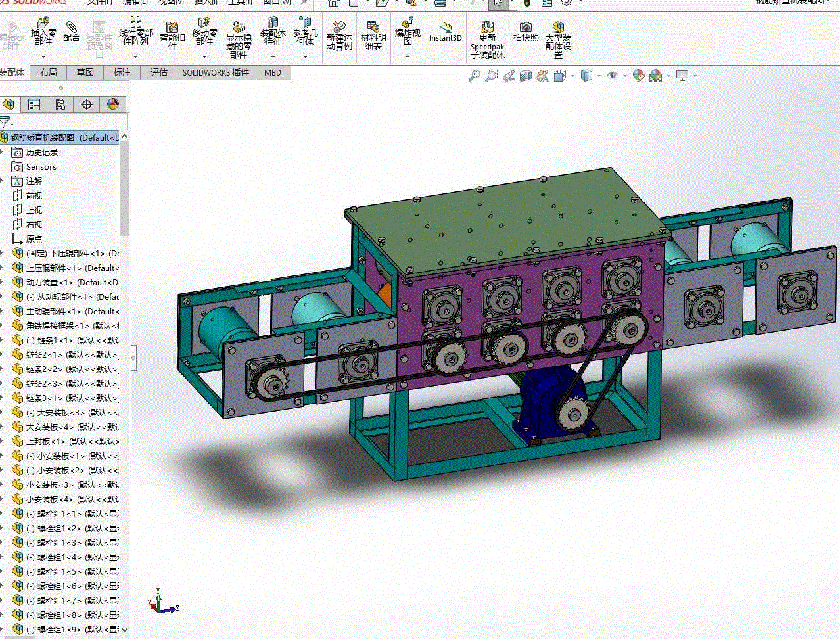Screen dimensions: 840x639
Task: Click 更新 Speedpak 子装配体 button
Action: tap(488, 39)
